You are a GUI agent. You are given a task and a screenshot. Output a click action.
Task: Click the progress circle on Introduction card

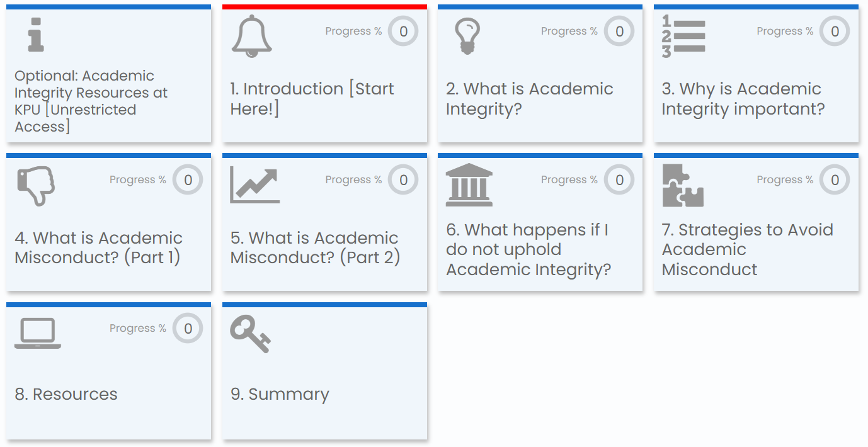click(403, 31)
